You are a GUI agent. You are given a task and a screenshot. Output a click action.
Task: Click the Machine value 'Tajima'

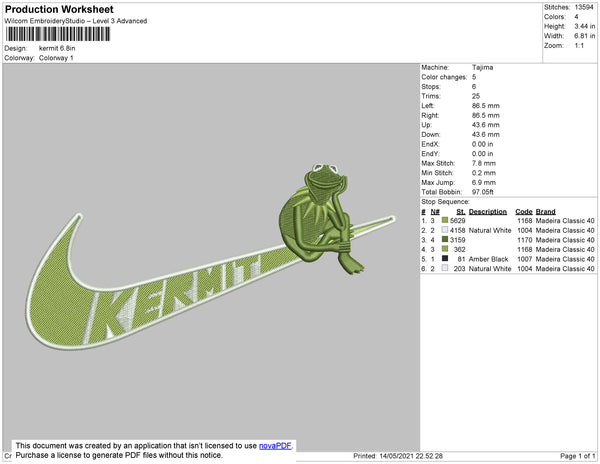tap(482, 67)
